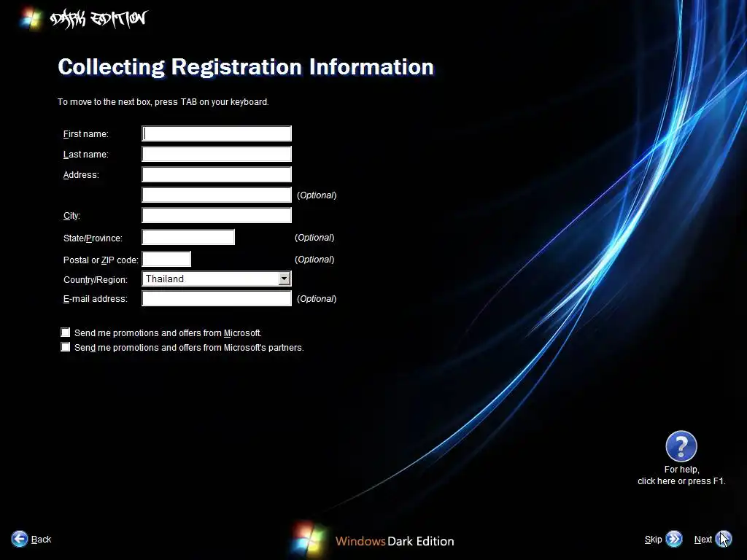747x560 pixels.
Task: Click the Next text link
Action: [703, 539]
